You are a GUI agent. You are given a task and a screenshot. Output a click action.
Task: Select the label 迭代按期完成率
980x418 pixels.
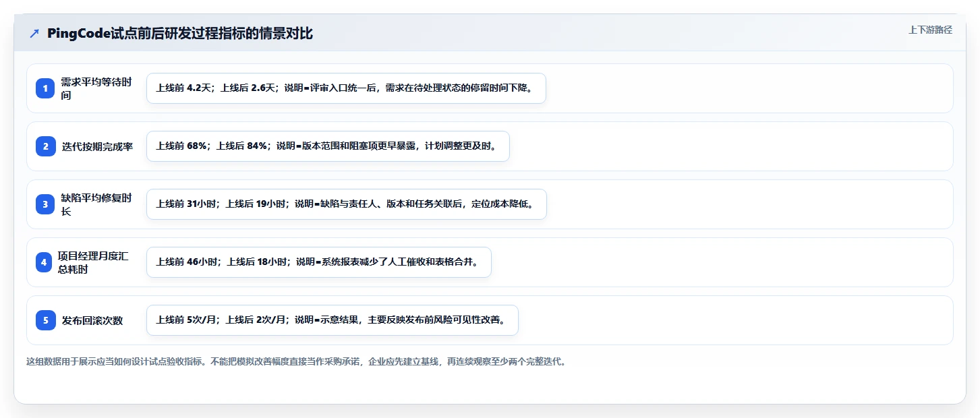[97, 146]
